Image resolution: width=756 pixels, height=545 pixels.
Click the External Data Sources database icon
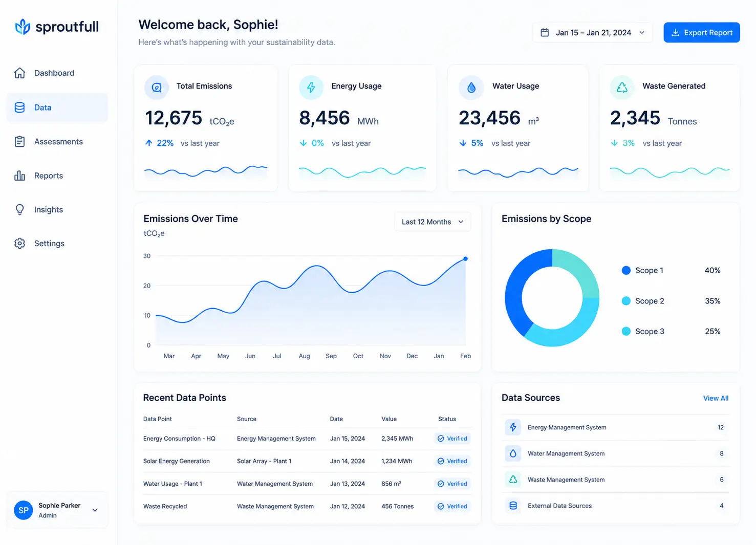coord(513,506)
